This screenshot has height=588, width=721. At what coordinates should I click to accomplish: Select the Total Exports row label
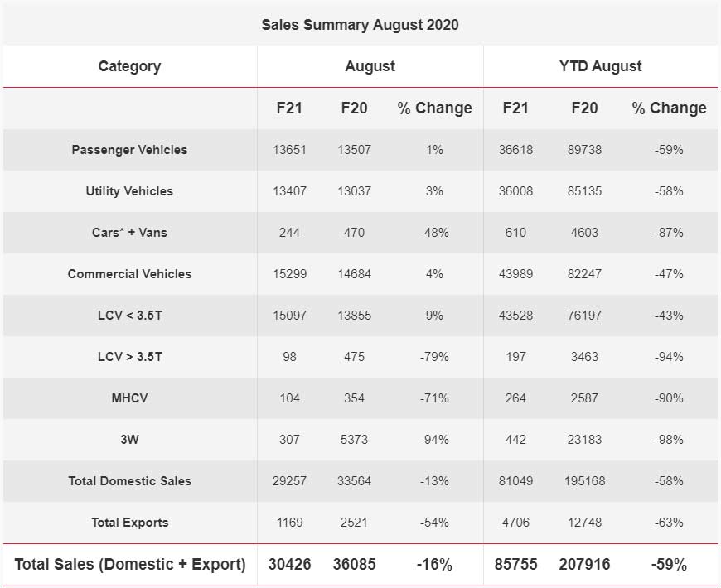[x=129, y=523]
